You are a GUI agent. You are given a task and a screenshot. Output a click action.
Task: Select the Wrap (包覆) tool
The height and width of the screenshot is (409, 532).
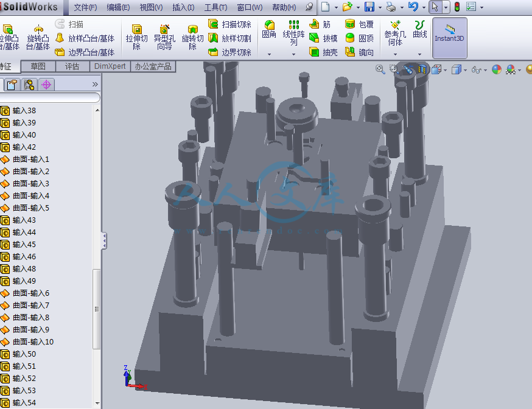pyautogui.click(x=359, y=24)
